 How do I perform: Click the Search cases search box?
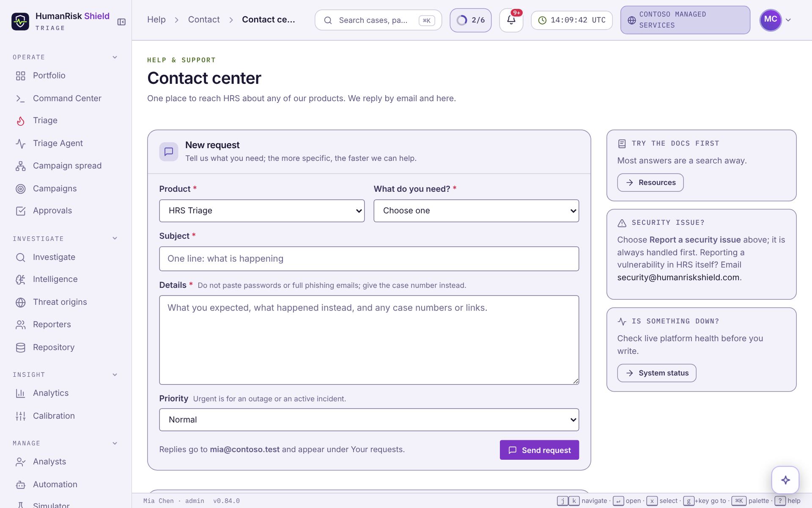(x=378, y=20)
